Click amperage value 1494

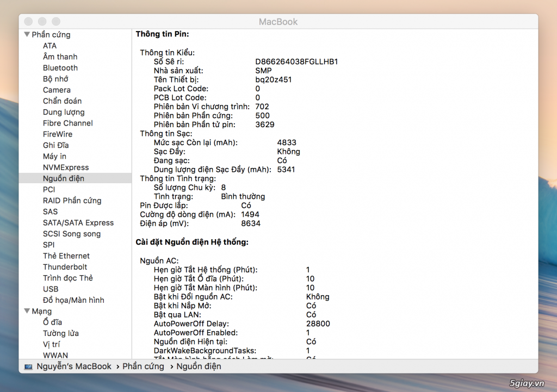click(250, 214)
